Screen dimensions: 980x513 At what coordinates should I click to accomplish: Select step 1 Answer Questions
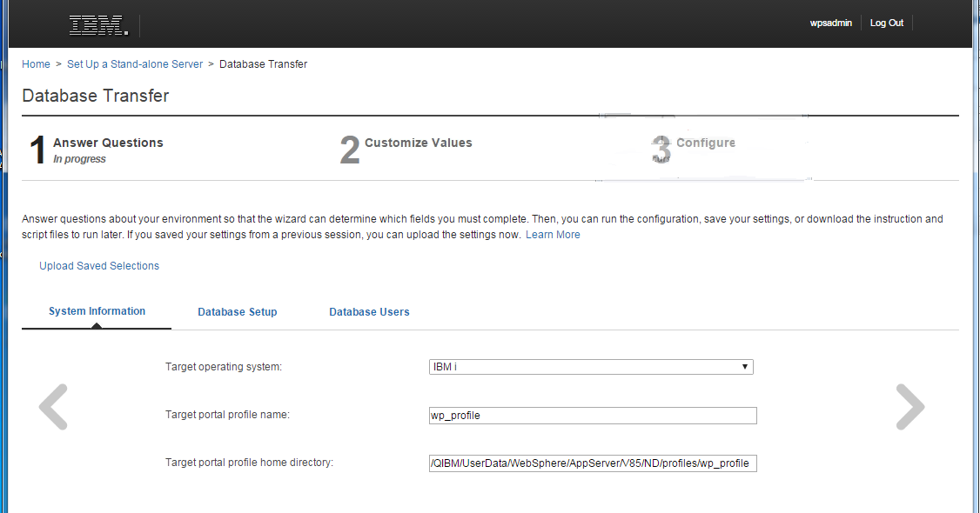[x=108, y=143]
